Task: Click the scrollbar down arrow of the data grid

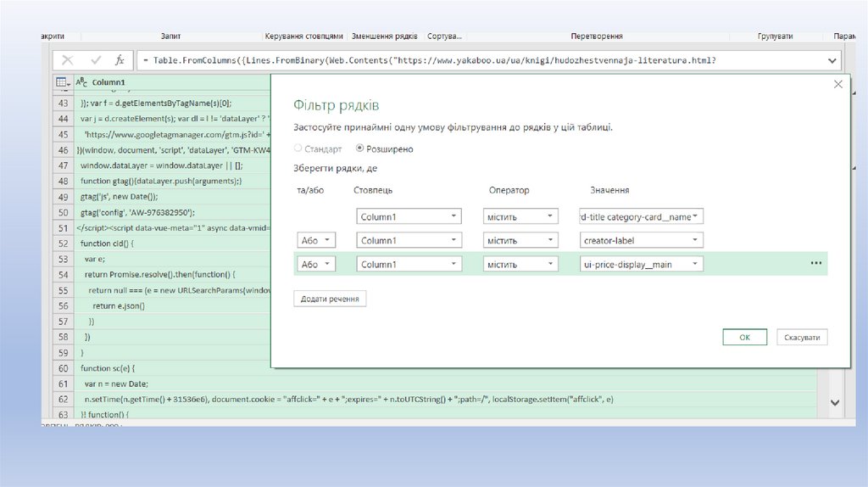Action: coord(834,402)
